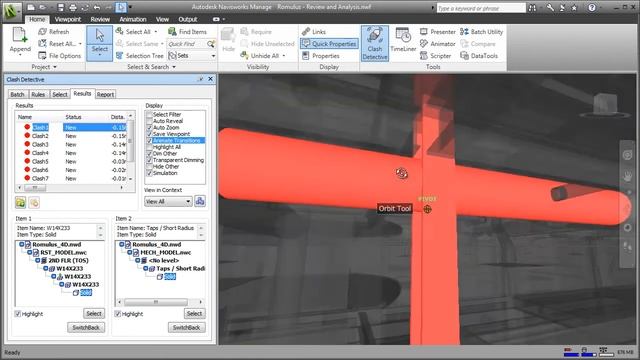Open the View All dropdown
Screen dimensions: 640x360
click(168, 202)
